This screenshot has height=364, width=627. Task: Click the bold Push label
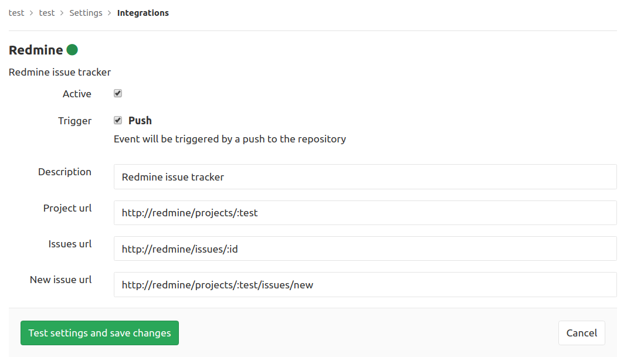coord(140,120)
